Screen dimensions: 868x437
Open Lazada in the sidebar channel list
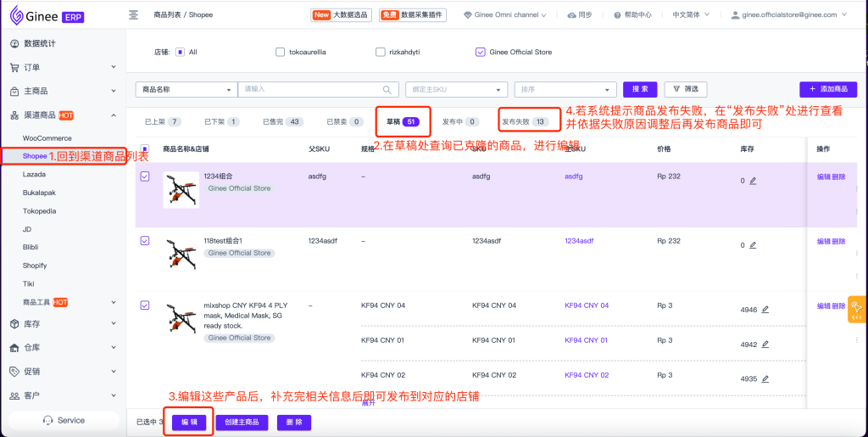(34, 175)
